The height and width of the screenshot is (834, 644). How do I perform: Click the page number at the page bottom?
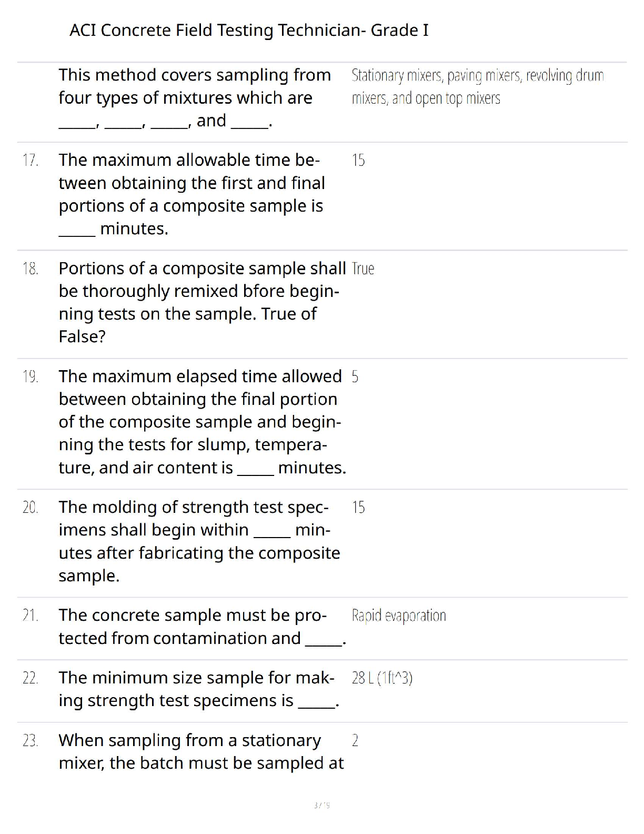pos(321,805)
